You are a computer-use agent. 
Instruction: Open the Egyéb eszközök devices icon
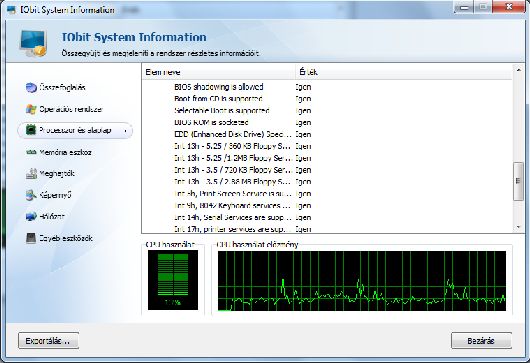(x=31, y=238)
